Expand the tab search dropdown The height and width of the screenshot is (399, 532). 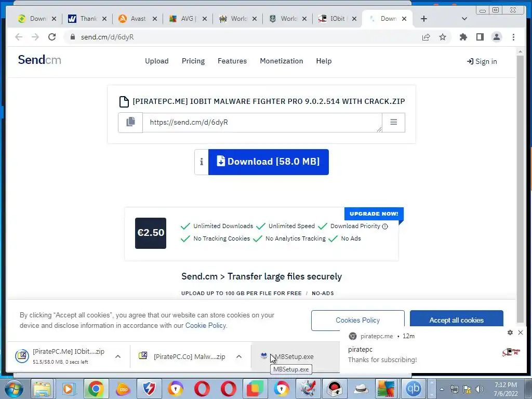pos(464,19)
